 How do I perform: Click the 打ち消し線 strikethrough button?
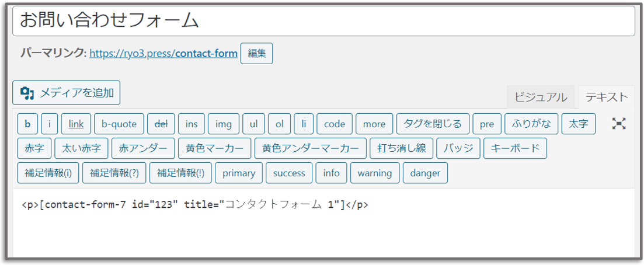(401, 148)
